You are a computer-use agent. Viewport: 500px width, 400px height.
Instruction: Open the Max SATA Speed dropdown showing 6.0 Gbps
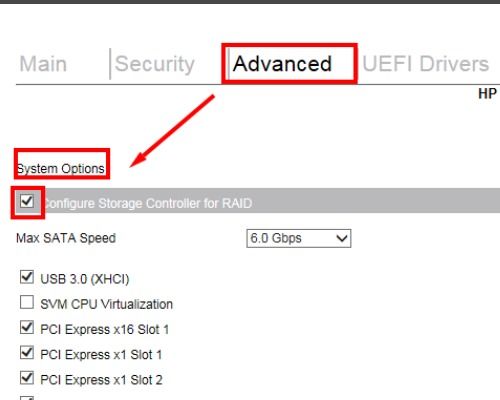299,238
